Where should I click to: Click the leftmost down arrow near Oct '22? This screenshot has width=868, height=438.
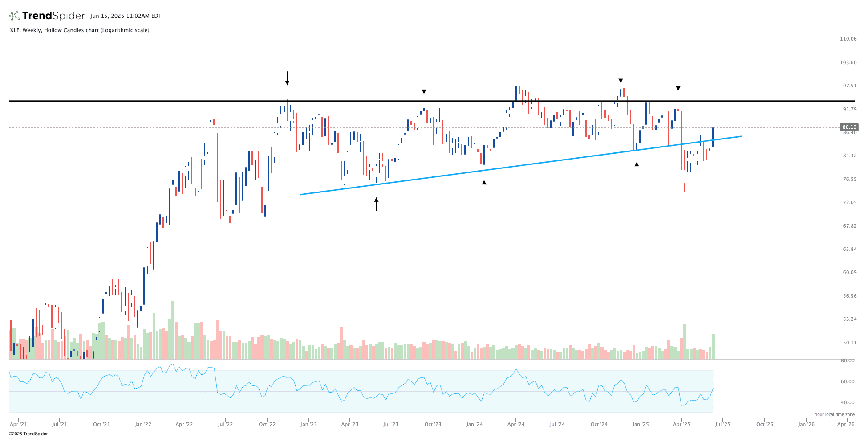click(287, 78)
